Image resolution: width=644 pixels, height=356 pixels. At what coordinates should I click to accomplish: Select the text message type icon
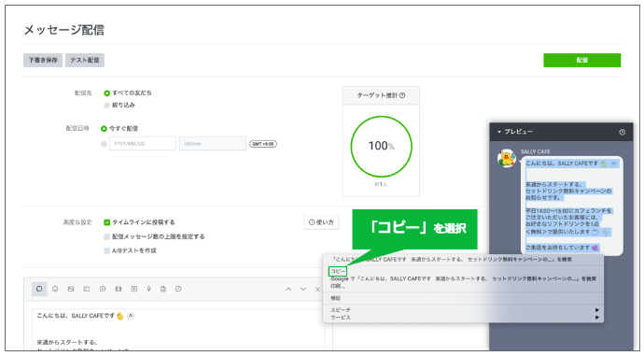pyautogui.click(x=39, y=289)
